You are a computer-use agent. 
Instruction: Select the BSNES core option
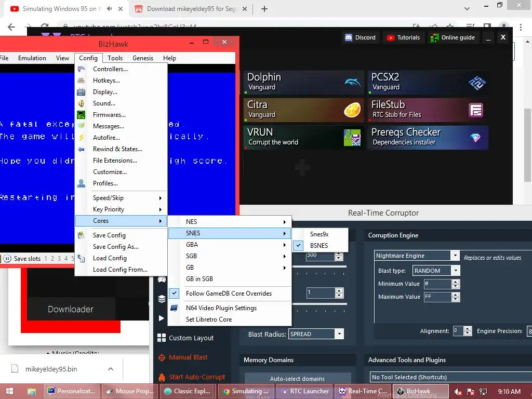[320, 245]
